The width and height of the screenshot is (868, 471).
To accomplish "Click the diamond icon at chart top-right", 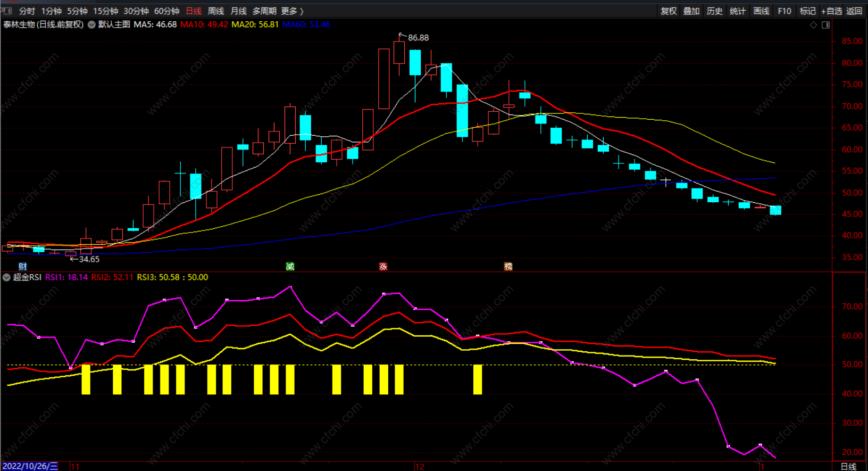I will point(813,25).
